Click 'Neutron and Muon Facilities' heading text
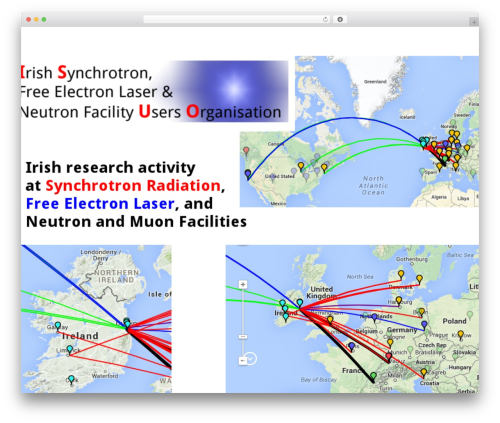 (x=136, y=222)
